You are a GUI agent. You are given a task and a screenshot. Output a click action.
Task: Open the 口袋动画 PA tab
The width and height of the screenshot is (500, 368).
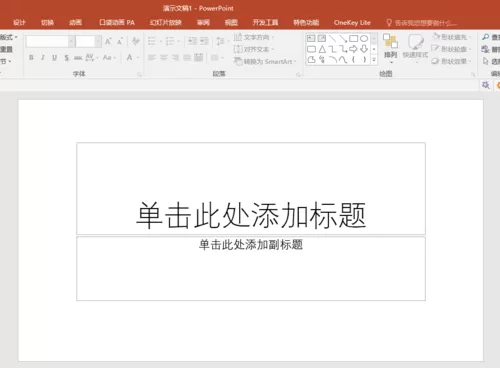(117, 23)
